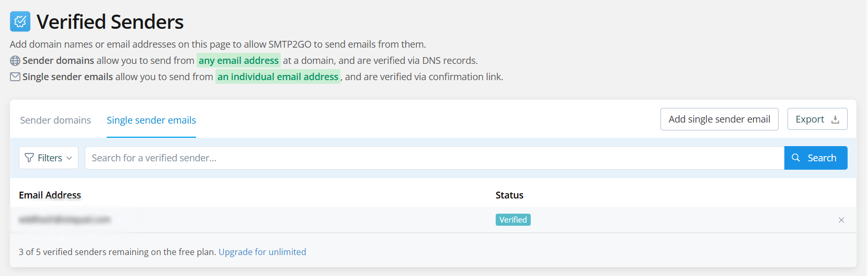Viewport: 868px width, 276px height.
Task: Switch to the Sender domains tab
Action: 55,120
